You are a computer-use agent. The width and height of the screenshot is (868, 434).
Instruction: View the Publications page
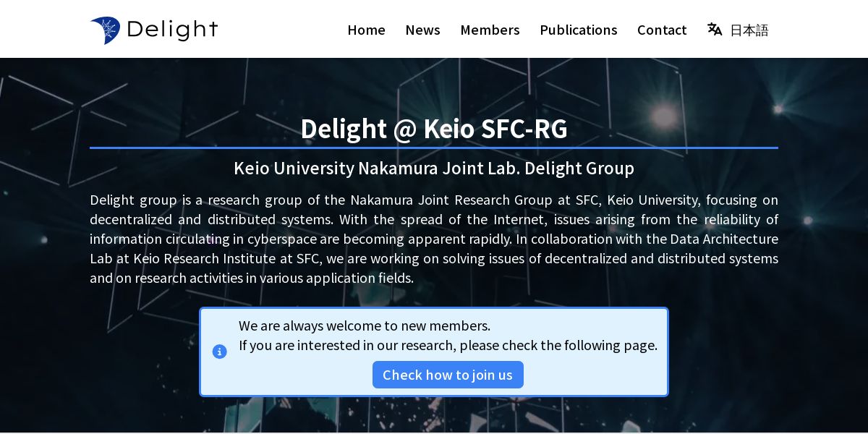(578, 30)
